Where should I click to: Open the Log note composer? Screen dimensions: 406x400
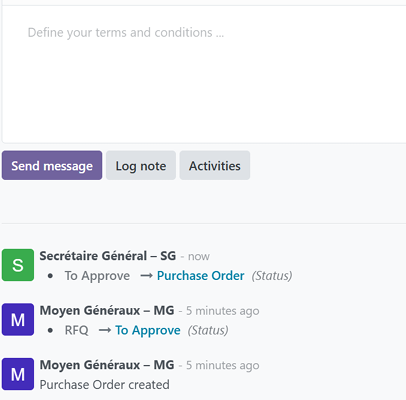click(x=141, y=165)
